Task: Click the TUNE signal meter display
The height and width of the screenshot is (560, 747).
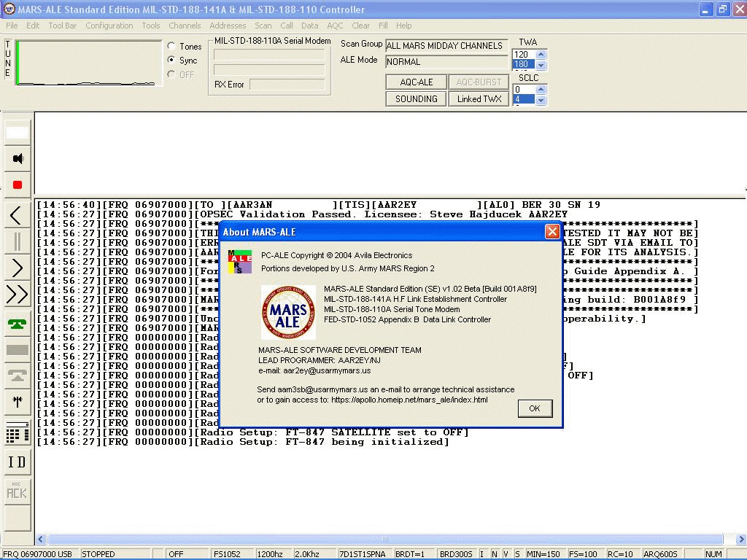Action: tap(88, 63)
